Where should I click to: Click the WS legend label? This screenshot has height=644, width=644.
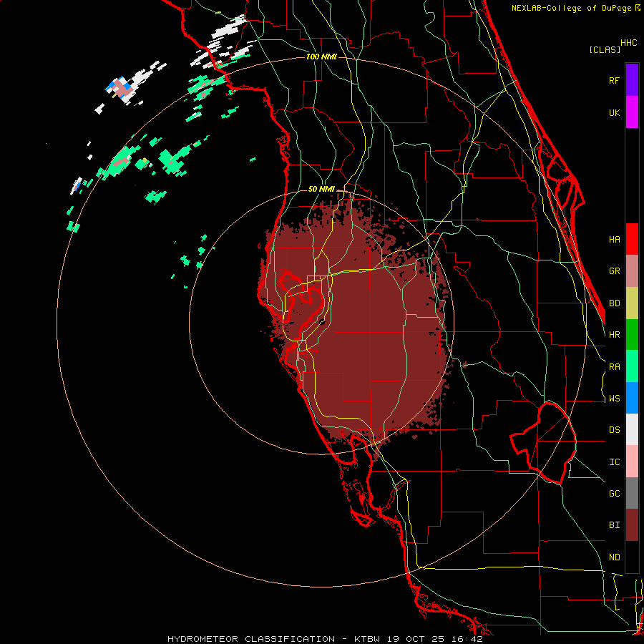coord(614,399)
